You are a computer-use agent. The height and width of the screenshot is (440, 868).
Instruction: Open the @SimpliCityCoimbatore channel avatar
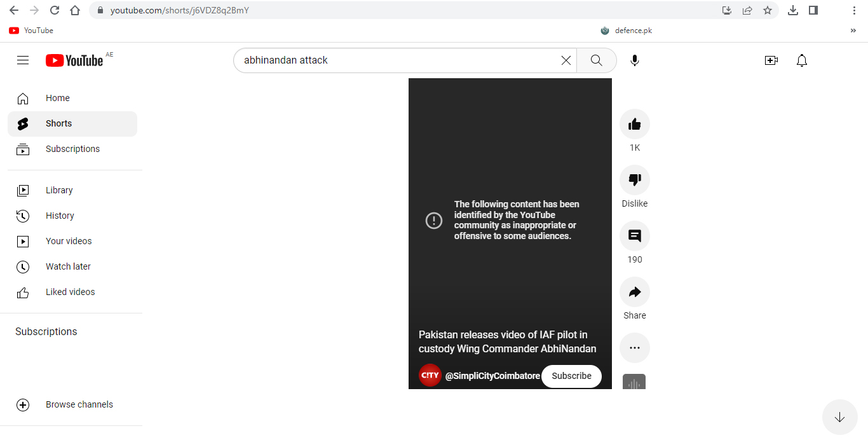click(430, 375)
